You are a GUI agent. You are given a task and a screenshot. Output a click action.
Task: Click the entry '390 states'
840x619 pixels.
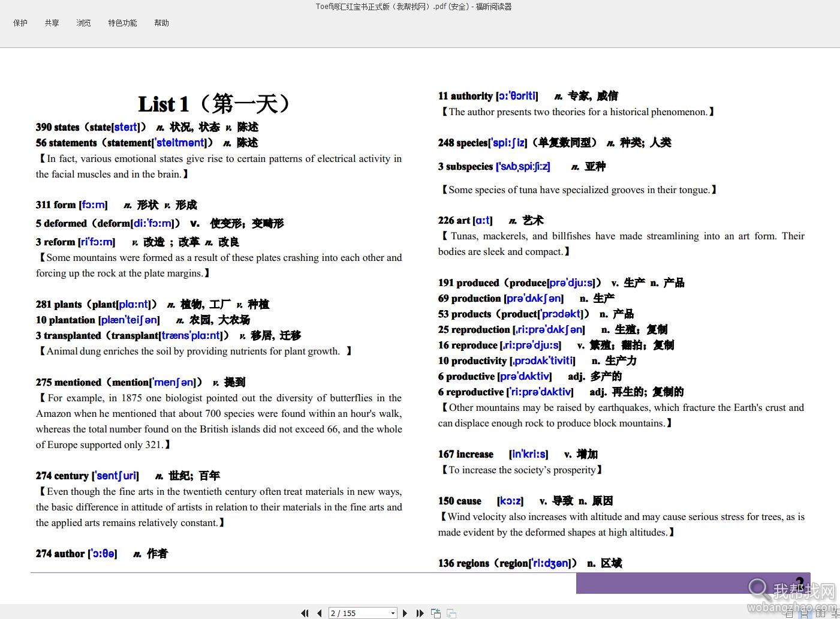147,127
